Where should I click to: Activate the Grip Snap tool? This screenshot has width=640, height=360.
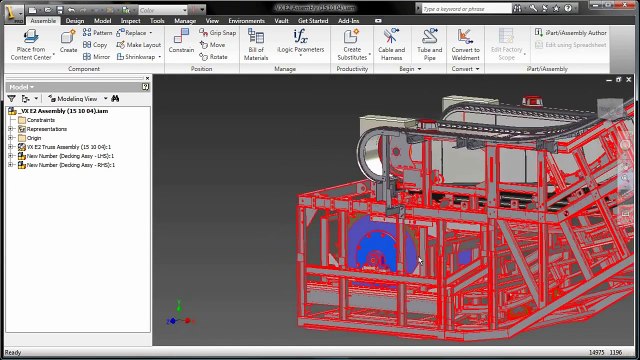(218, 32)
